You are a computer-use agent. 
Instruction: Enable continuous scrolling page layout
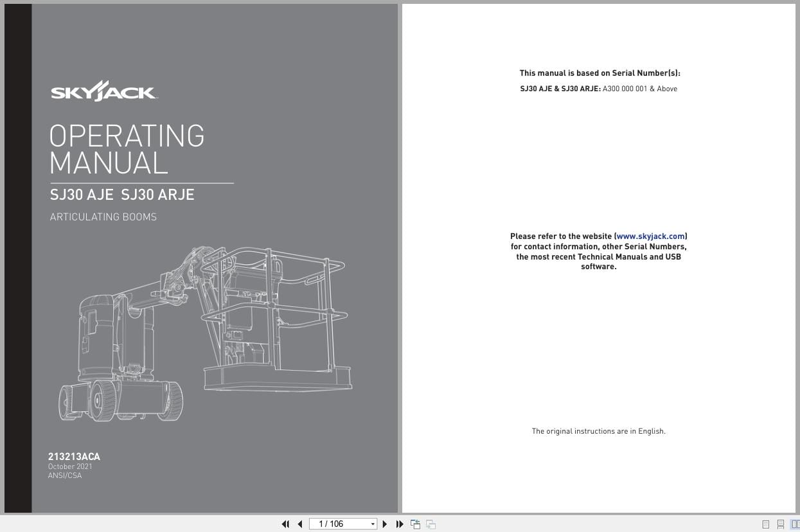[x=780, y=524]
